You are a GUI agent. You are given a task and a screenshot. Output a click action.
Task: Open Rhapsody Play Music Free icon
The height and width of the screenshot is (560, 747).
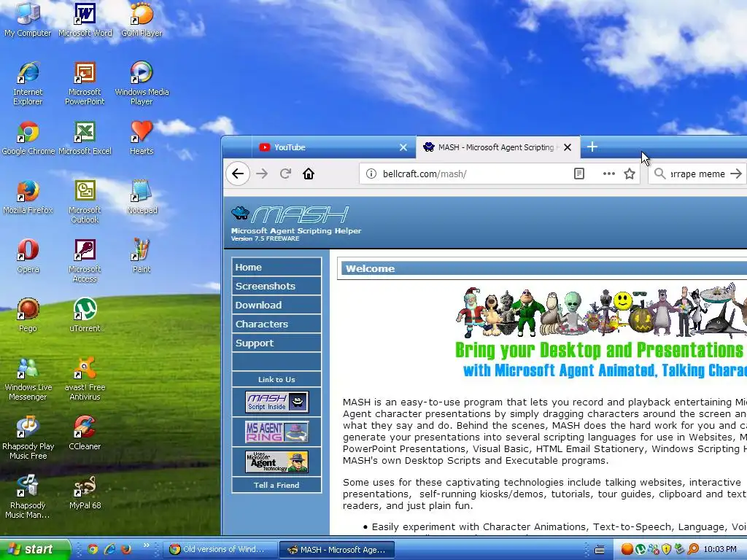pyautogui.click(x=28, y=437)
